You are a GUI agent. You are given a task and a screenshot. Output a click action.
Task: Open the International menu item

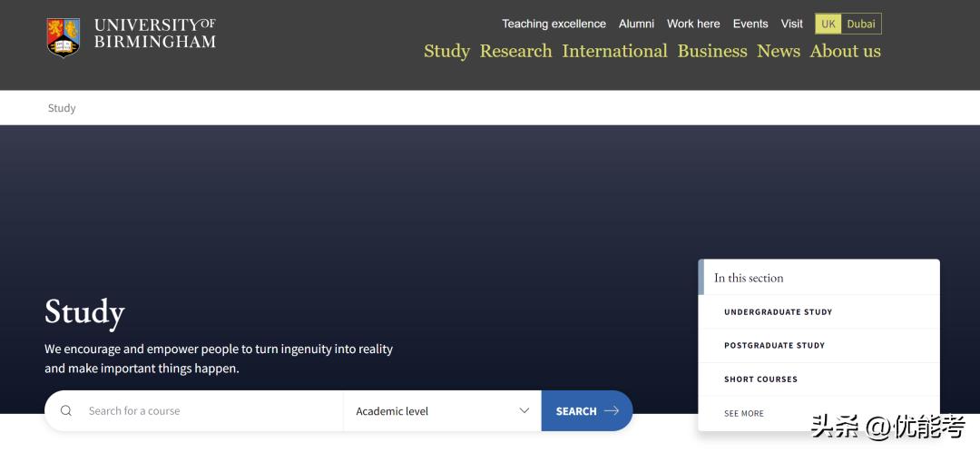click(614, 52)
